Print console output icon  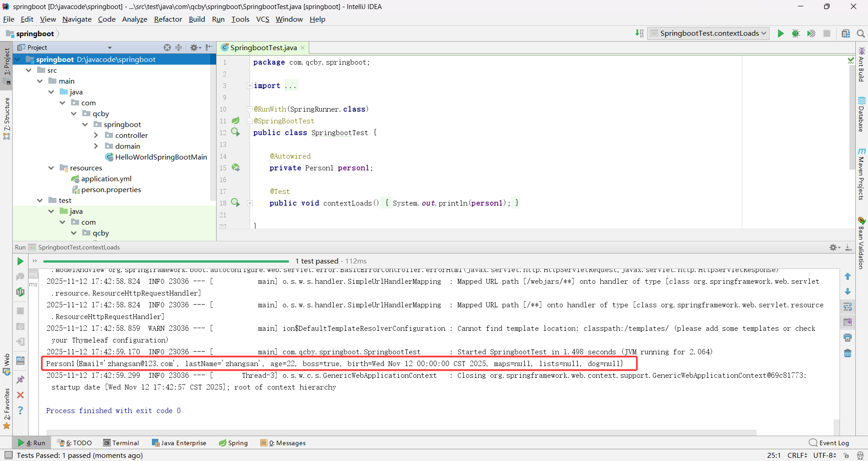tap(848, 338)
